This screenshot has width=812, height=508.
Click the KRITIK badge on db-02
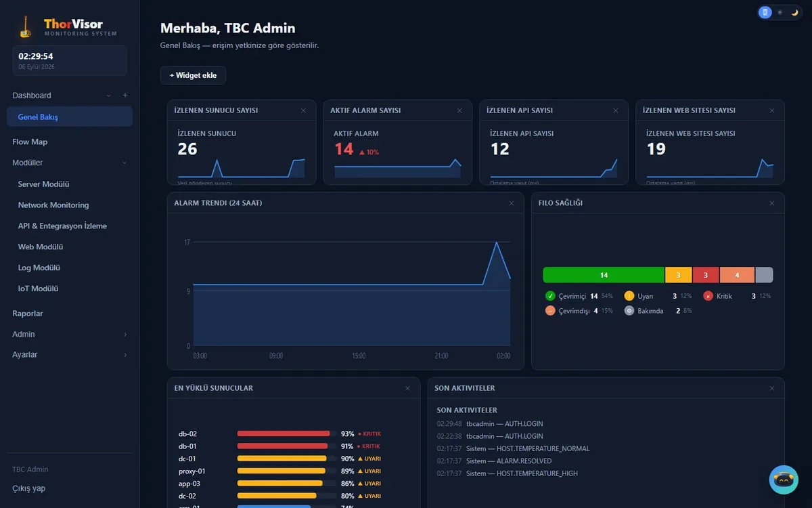pos(369,433)
